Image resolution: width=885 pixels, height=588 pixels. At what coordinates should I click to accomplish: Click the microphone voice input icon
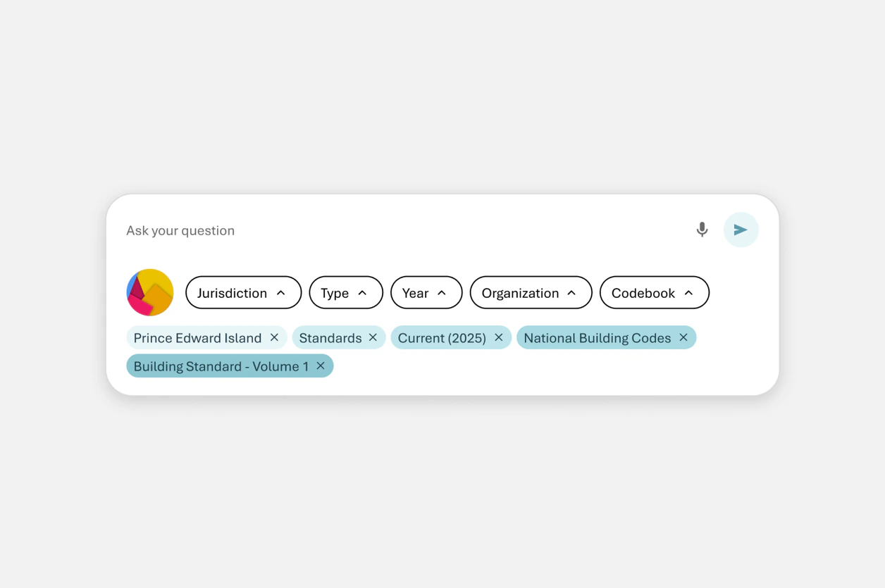point(702,230)
